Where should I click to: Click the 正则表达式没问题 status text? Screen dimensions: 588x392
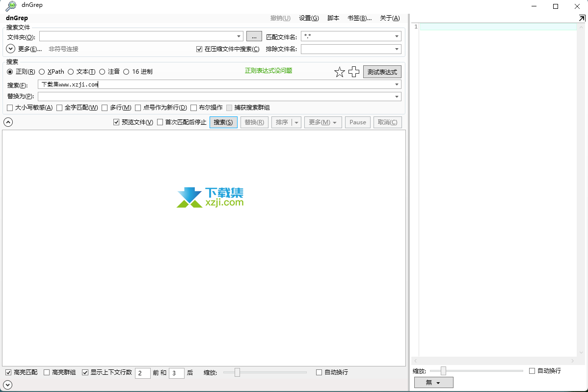click(268, 71)
